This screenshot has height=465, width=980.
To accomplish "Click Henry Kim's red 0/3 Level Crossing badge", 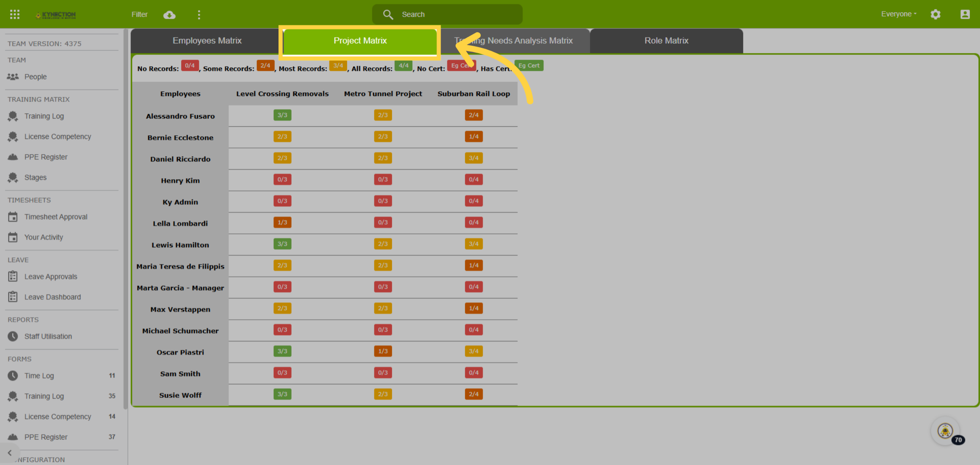I will coord(282,179).
